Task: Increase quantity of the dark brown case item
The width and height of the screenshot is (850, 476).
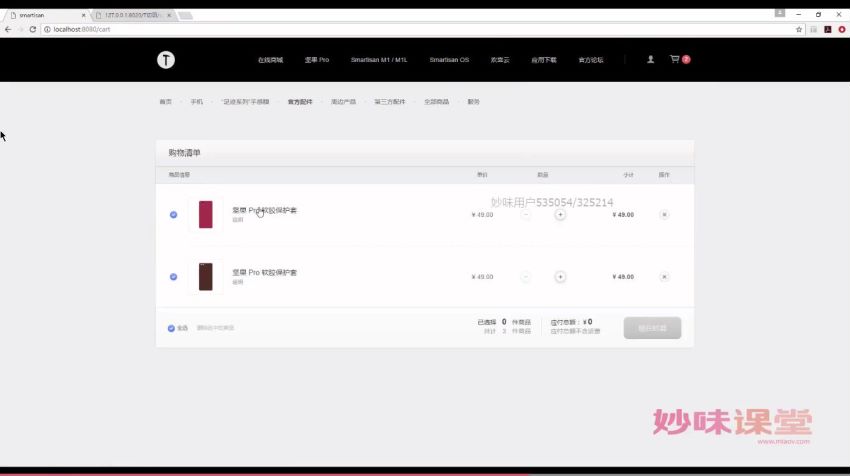Action: pos(560,277)
